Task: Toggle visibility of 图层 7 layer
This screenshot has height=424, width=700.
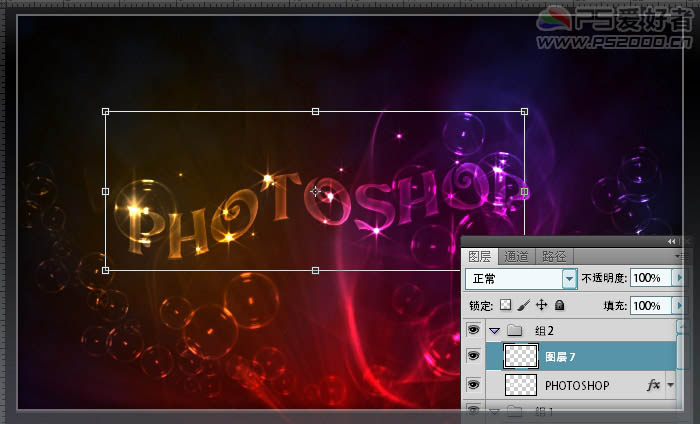Action: pyautogui.click(x=473, y=356)
